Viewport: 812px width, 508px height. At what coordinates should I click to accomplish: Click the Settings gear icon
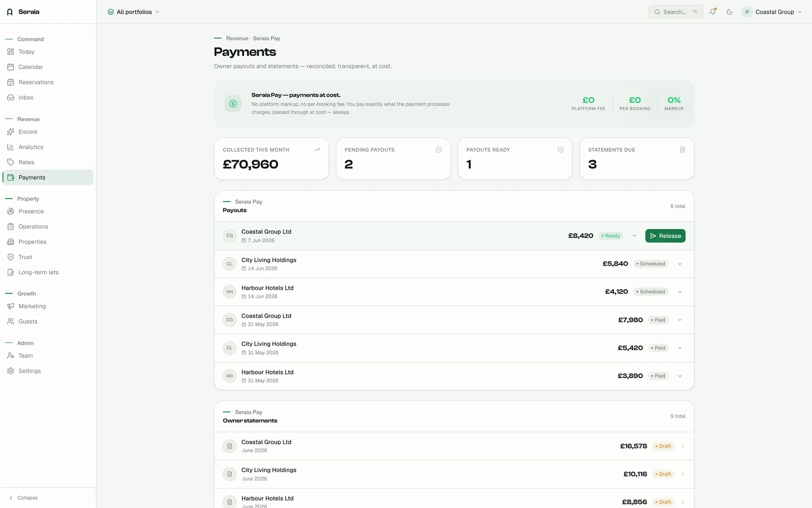(x=11, y=371)
